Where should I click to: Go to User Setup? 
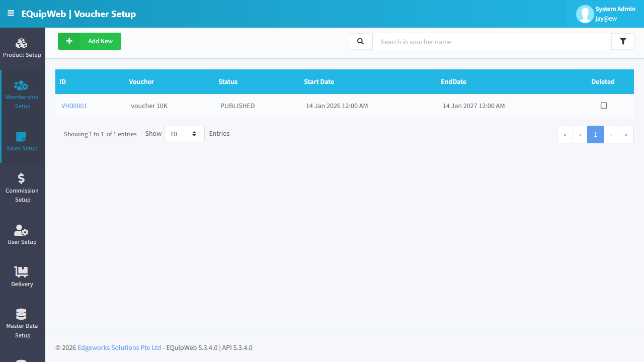coord(22,235)
